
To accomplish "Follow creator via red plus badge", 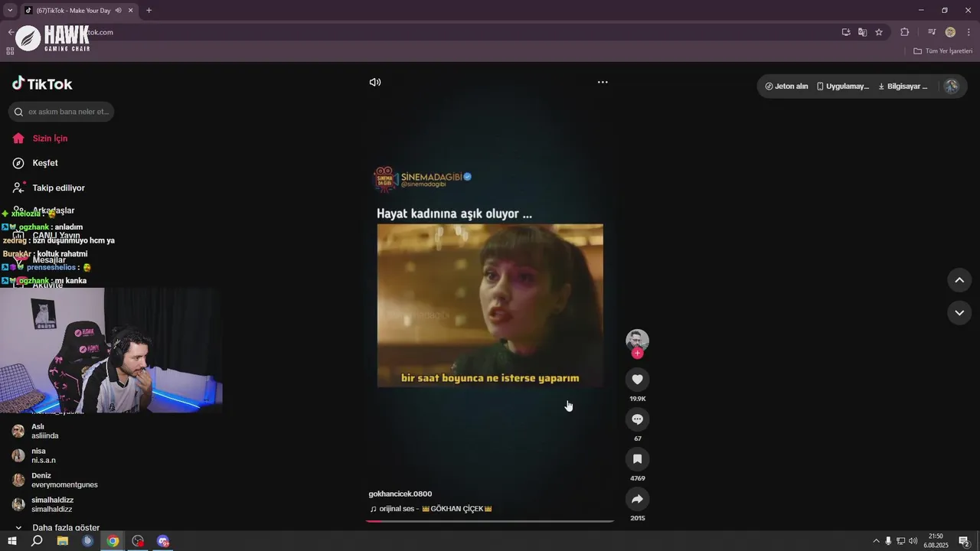I will pos(637,354).
